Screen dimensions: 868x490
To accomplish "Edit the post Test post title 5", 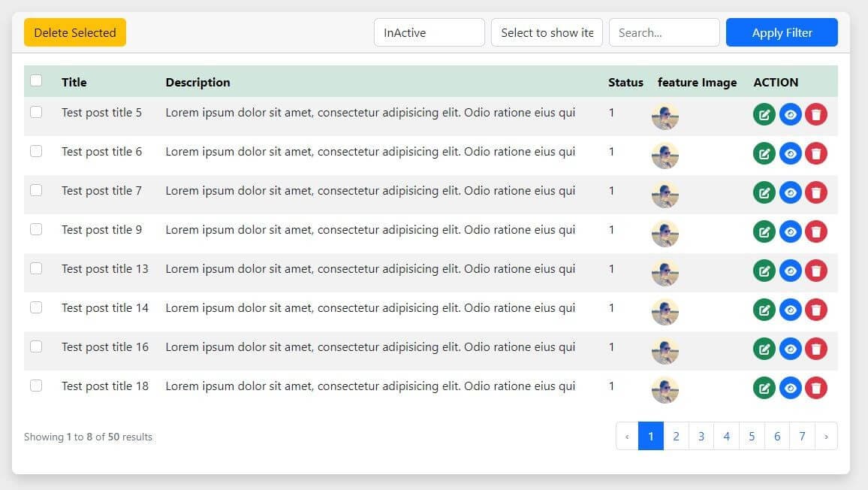I will [764, 113].
